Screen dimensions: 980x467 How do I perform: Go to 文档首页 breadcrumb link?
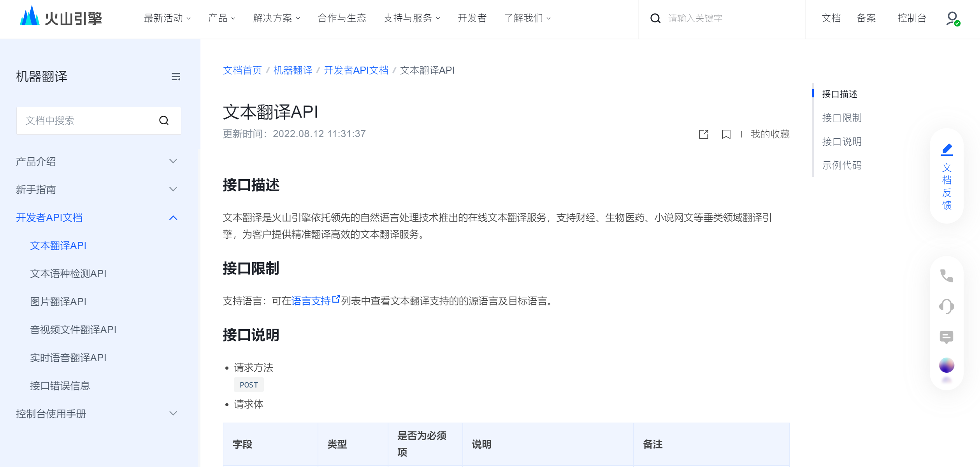pyautogui.click(x=242, y=70)
